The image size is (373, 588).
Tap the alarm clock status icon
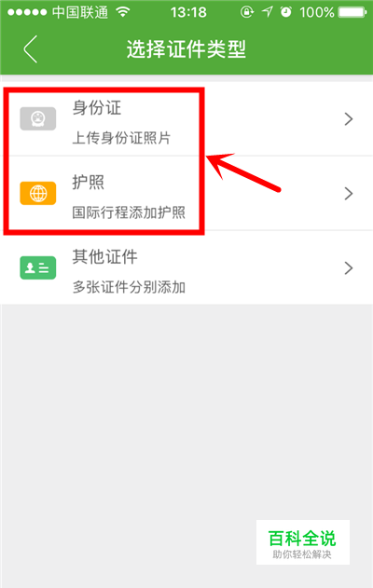(x=286, y=12)
